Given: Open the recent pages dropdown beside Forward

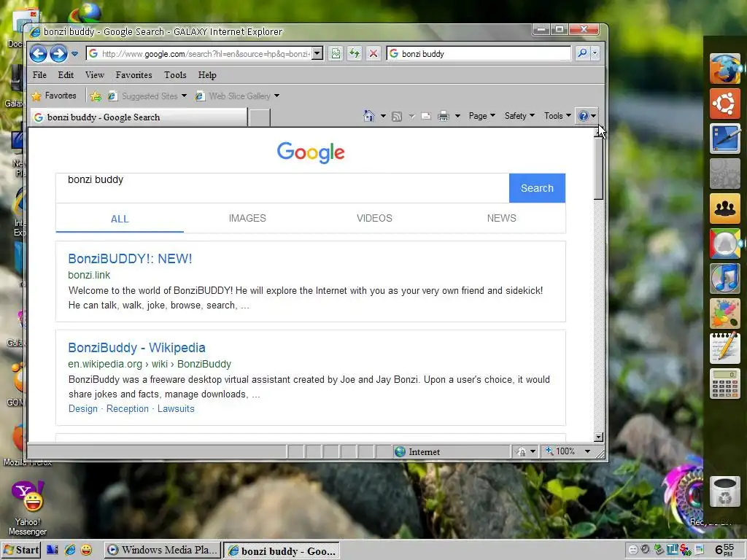Looking at the screenshot, I should coord(75,54).
